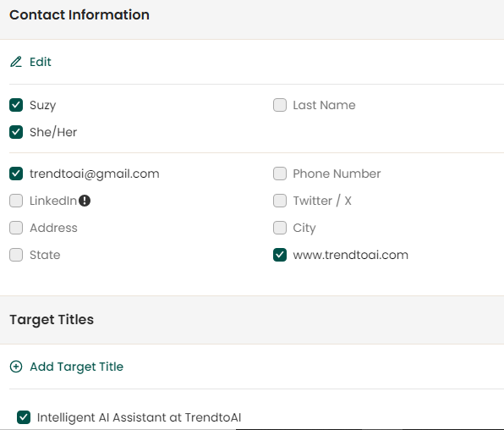Check the State checkbox
Image resolution: width=504 pixels, height=430 pixels.
pos(16,255)
